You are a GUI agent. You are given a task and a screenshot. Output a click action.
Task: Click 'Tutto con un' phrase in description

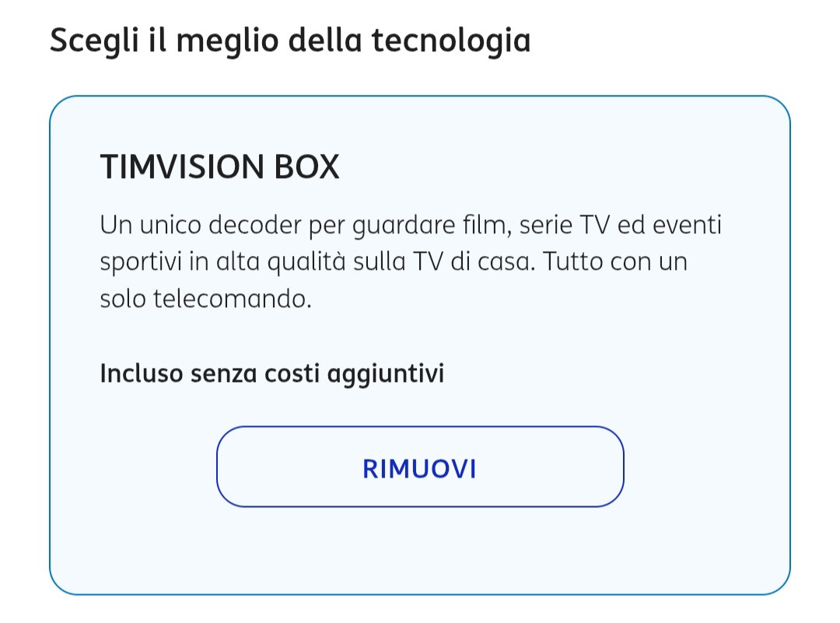click(x=615, y=262)
